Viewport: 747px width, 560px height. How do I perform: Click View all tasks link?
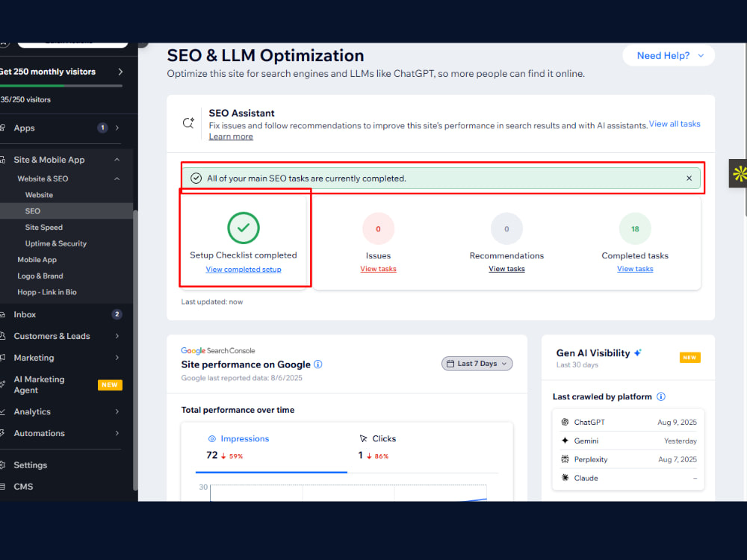click(x=675, y=124)
